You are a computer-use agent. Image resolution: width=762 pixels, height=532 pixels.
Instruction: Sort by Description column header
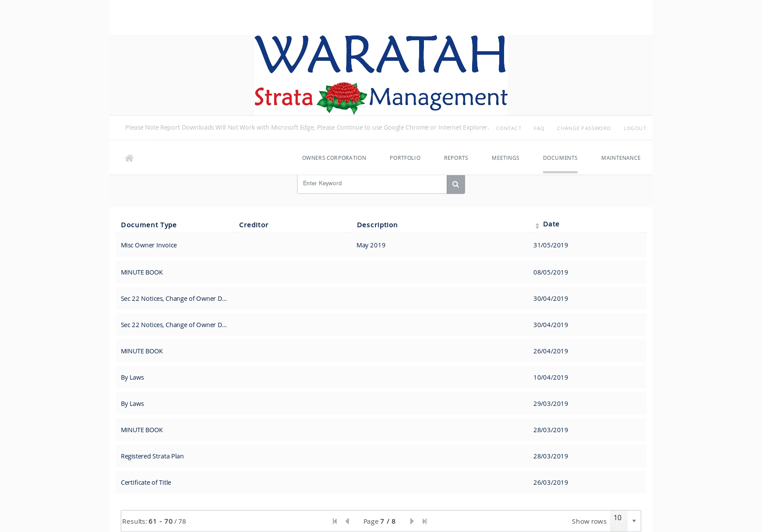coord(377,225)
